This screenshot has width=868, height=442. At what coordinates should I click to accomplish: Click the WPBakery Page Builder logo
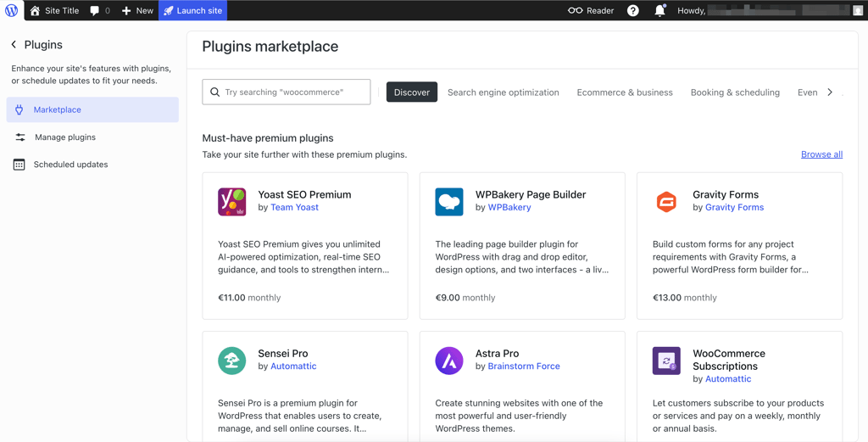point(449,202)
